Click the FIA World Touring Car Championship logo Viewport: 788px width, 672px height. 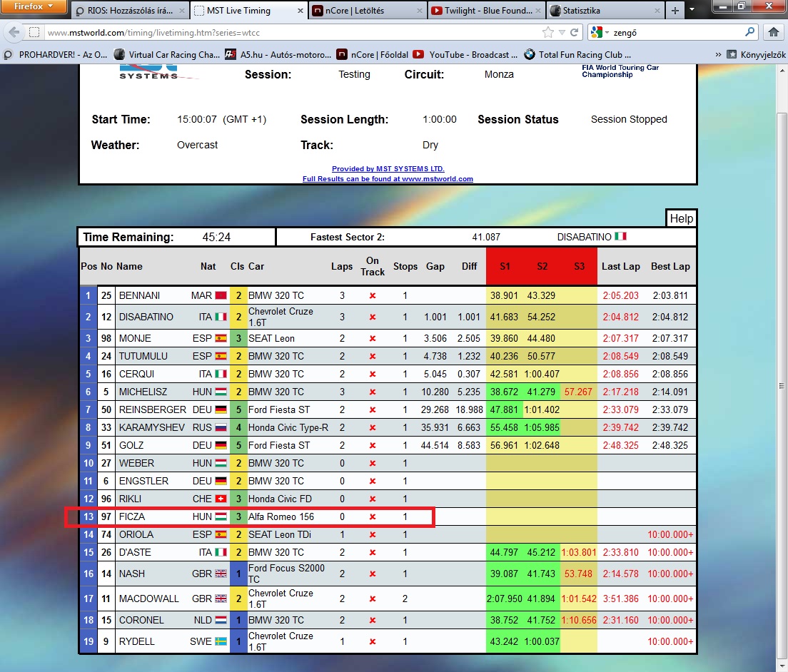[x=620, y=71]
